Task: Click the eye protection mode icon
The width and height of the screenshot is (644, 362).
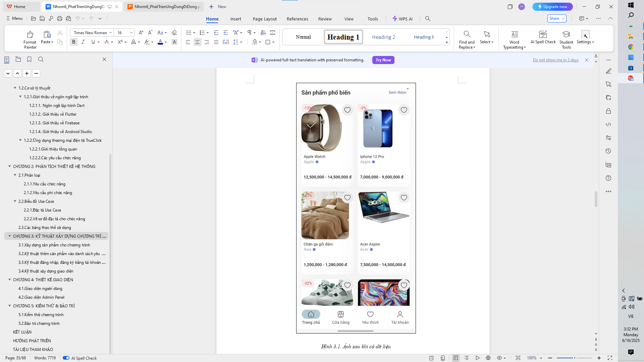Action: [499, 358]
